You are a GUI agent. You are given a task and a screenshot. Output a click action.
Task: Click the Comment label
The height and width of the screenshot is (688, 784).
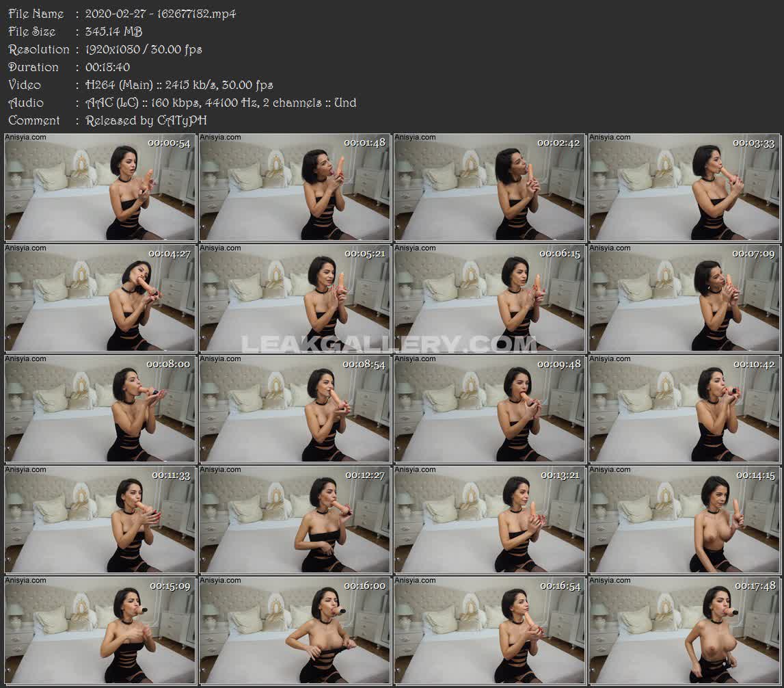[x=34, y=120]
